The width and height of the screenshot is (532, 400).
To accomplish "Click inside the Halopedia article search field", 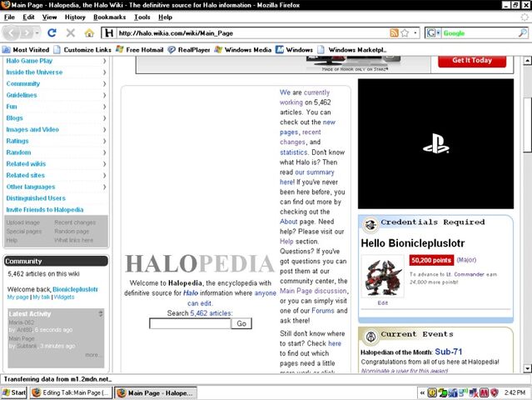I will [190, 323].
